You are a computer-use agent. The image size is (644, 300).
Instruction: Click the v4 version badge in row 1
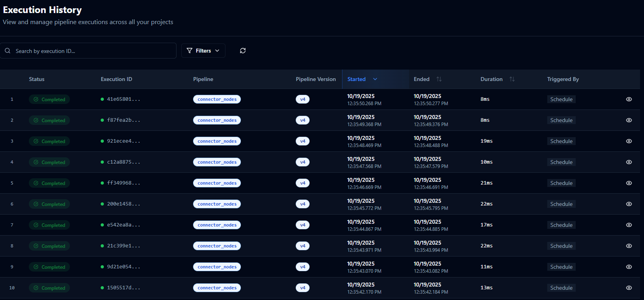point(302,99)
